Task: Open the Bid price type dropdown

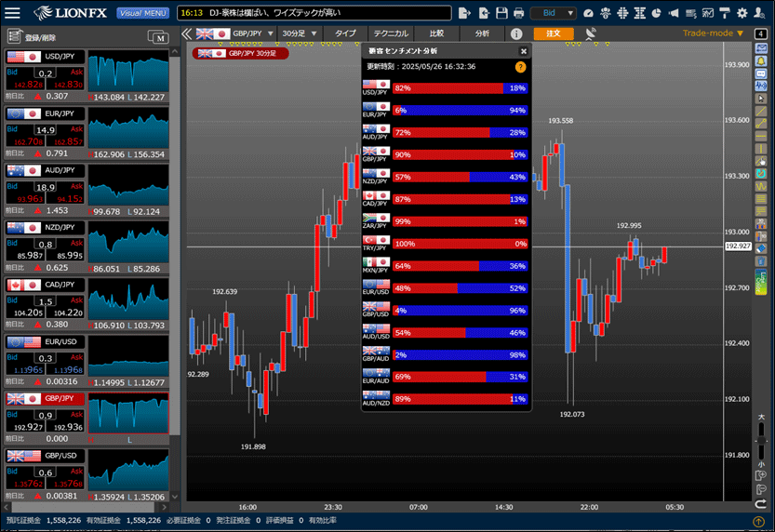Action: [x=553, y=13]
